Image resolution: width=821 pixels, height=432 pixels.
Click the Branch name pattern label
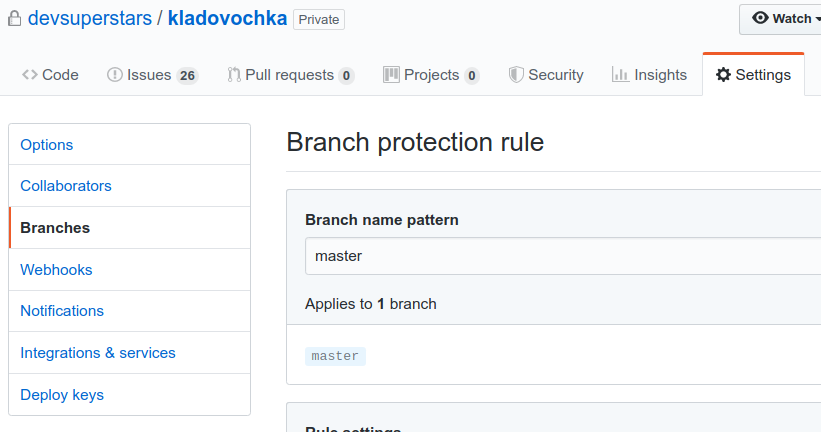click(x=382, y=220)
